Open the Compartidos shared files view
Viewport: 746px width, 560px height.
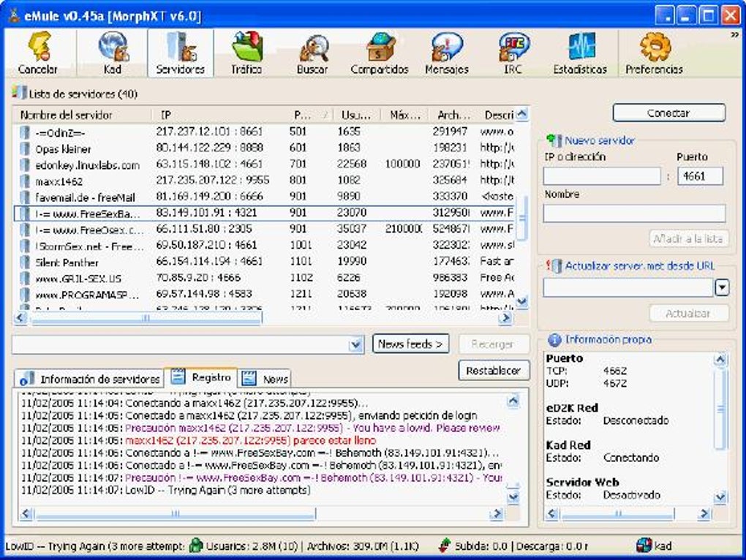pyautogui.click(x=379, y=53)
